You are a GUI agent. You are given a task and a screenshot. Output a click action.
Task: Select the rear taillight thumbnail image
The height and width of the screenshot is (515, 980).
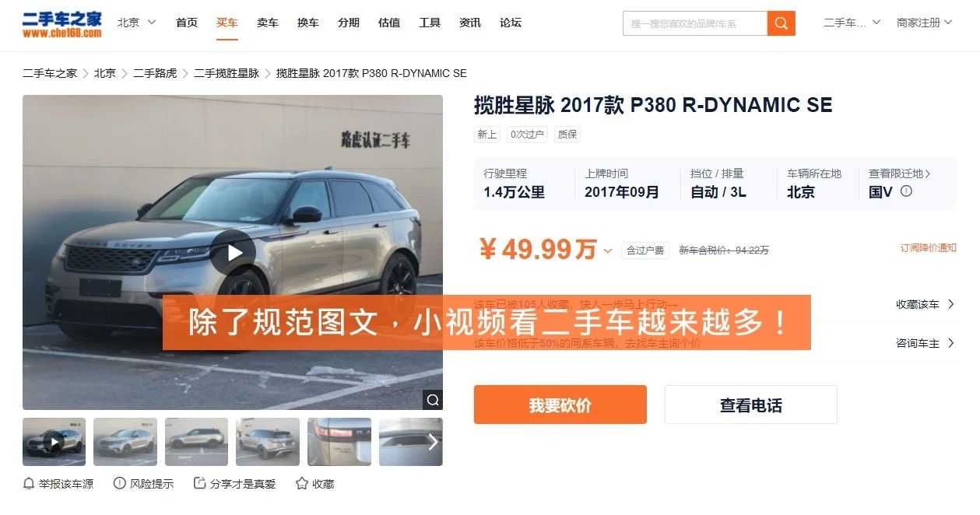click(339, 442)
